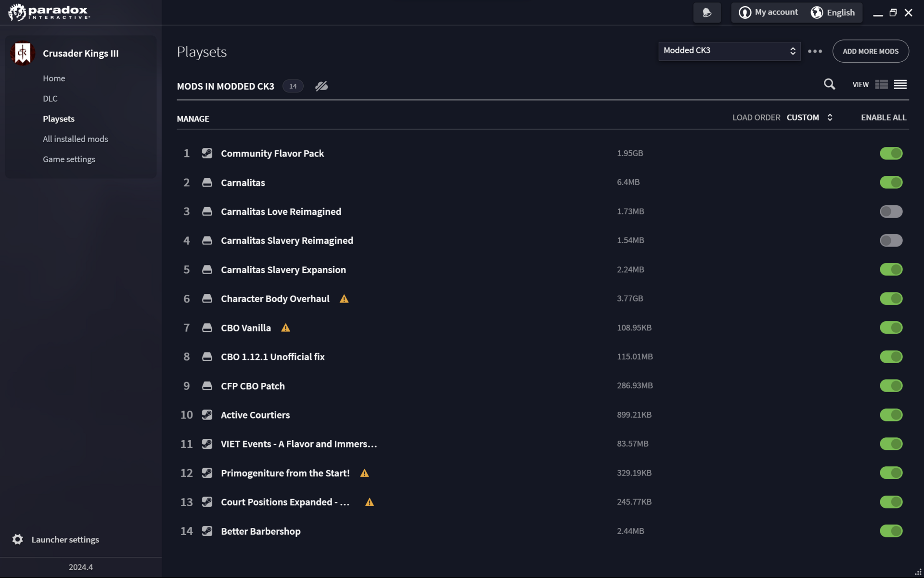Open the DLC section
924x578 pixels.
50,99
